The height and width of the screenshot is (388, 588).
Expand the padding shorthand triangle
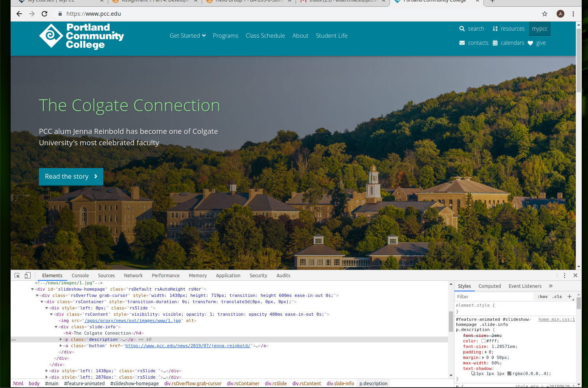coord(486,352)
